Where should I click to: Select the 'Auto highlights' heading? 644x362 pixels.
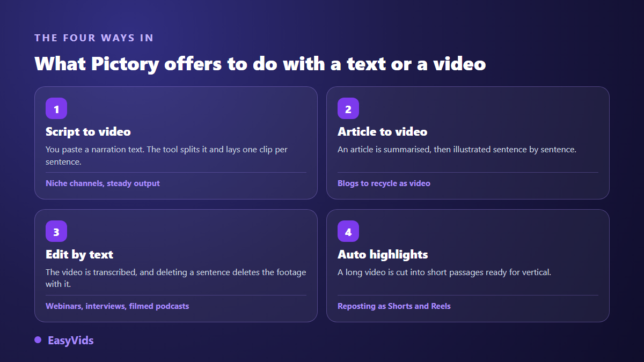[x=383, y=254]
